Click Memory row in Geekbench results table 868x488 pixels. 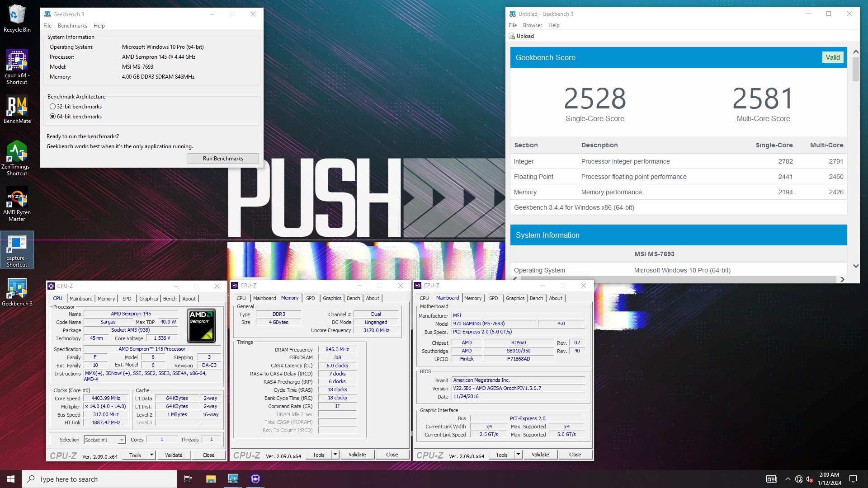point(679,192)
